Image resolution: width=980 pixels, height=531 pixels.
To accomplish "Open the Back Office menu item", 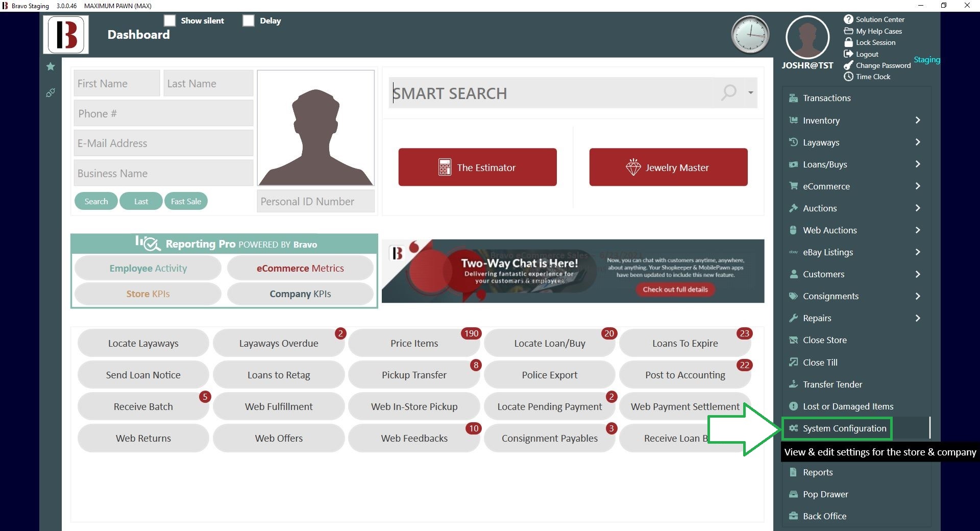I will pos(856,516).
